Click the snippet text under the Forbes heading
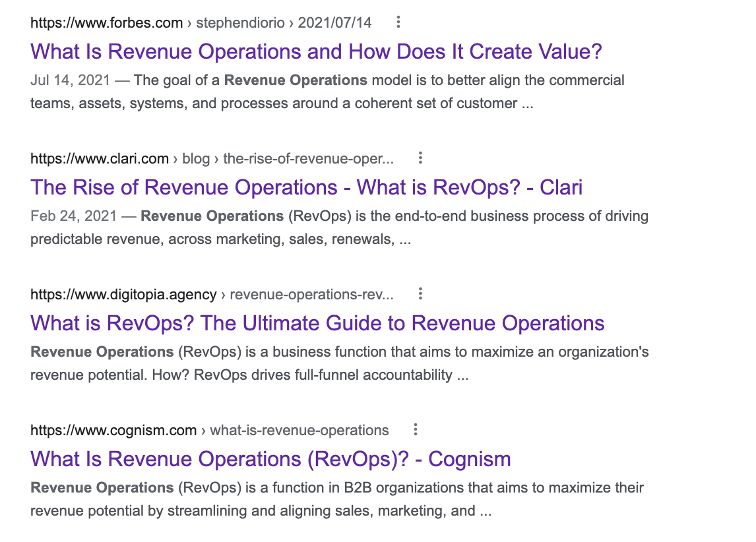Viewport: 756px width, 542px height. coord(327,92)
